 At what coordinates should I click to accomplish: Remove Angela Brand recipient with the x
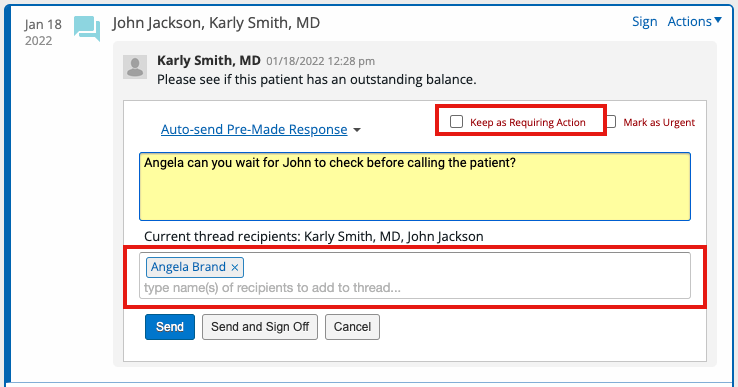pos(235,267)
